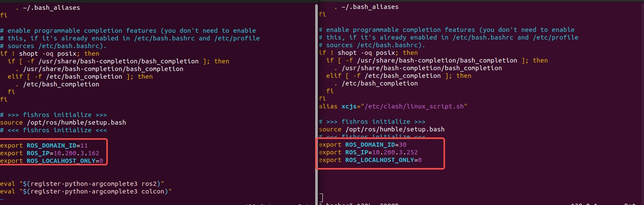The image size is (644, 205).
Task: Click left pane '# >>> fishros initialize >>>' comment
Action: click(x=53, y=115)
